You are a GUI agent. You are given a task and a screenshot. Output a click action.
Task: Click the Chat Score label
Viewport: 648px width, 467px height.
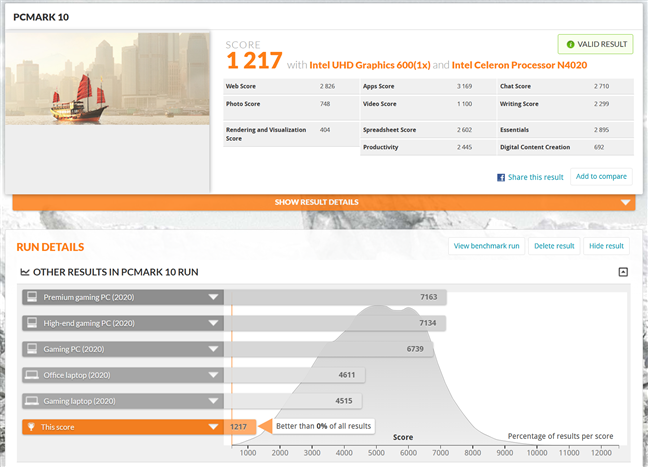point(515,86)
